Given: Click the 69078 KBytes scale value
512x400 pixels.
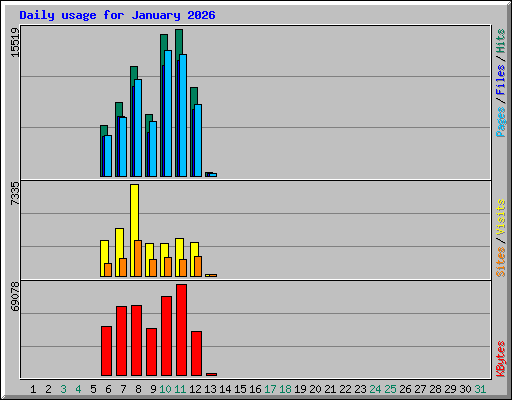Looking at the screenshot, I should pyautogui.click(x=15, y=296).
